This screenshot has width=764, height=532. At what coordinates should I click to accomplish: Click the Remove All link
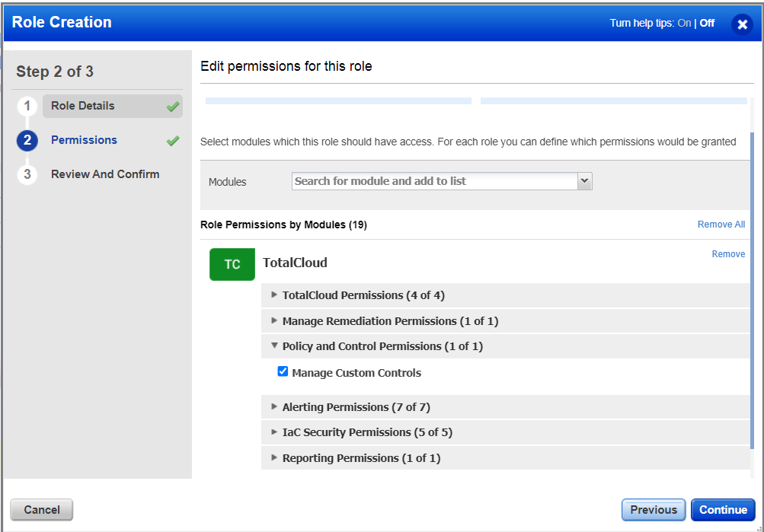coord(721,224)
